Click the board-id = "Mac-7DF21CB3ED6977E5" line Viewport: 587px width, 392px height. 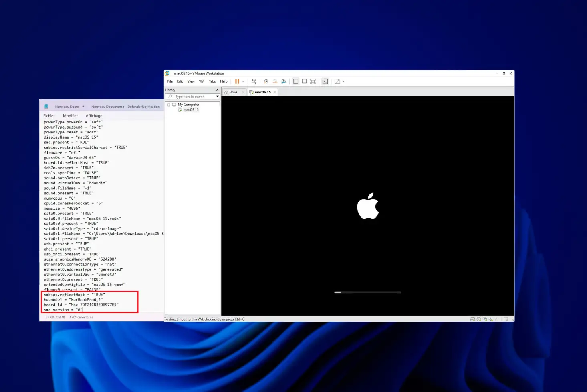click(x=81, y=305)
